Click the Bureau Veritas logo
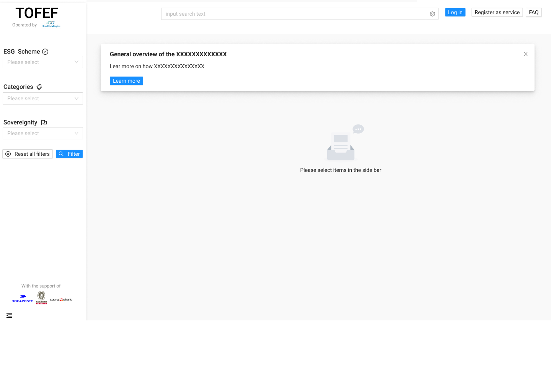This screenshot has height=392, width=551. 41,297
